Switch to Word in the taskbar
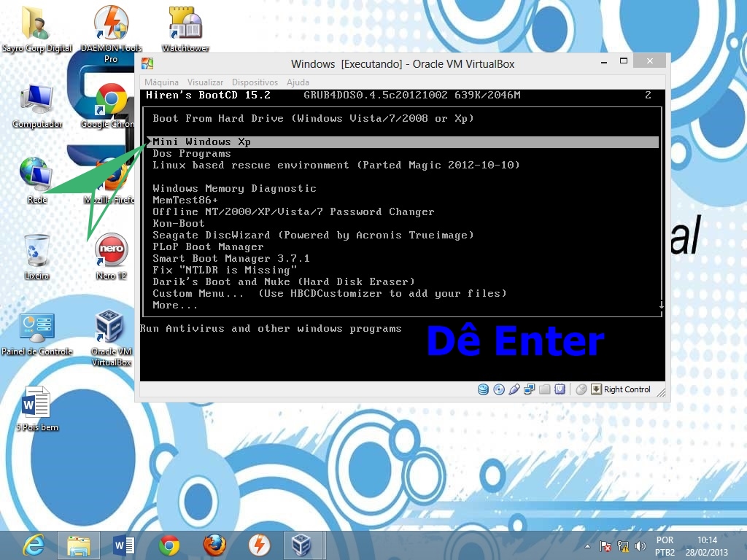This screenshot has width=747, height=560. [x=124, y=545]
